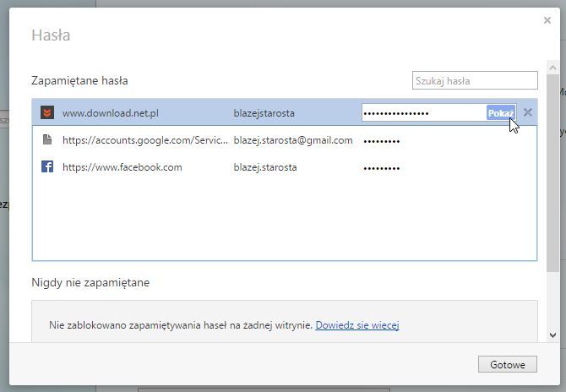Viewport: 566px width, 392px height.
Task: Click the download.net.pl site favicon
Action: [47, 112]
